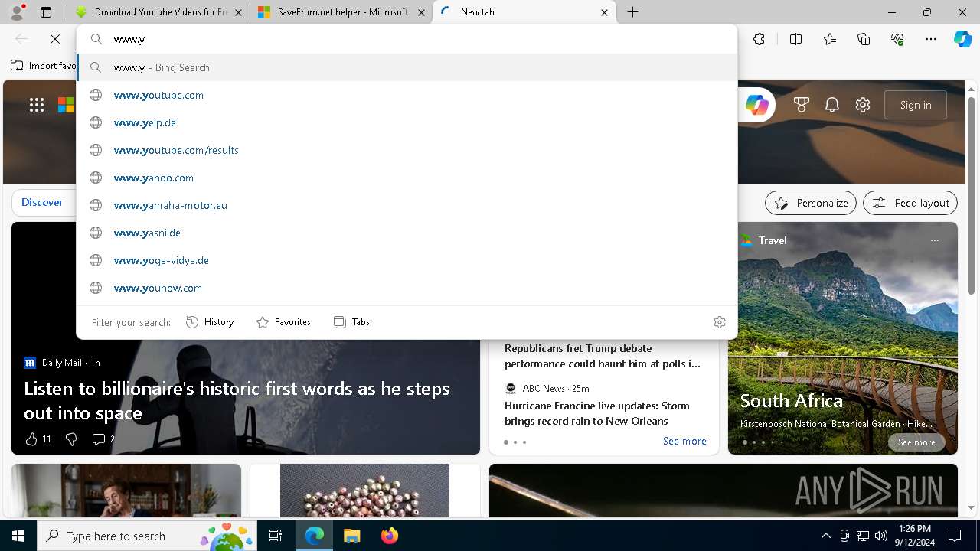
Task: Open the Edge profile avatar icon
Action: 16,12
